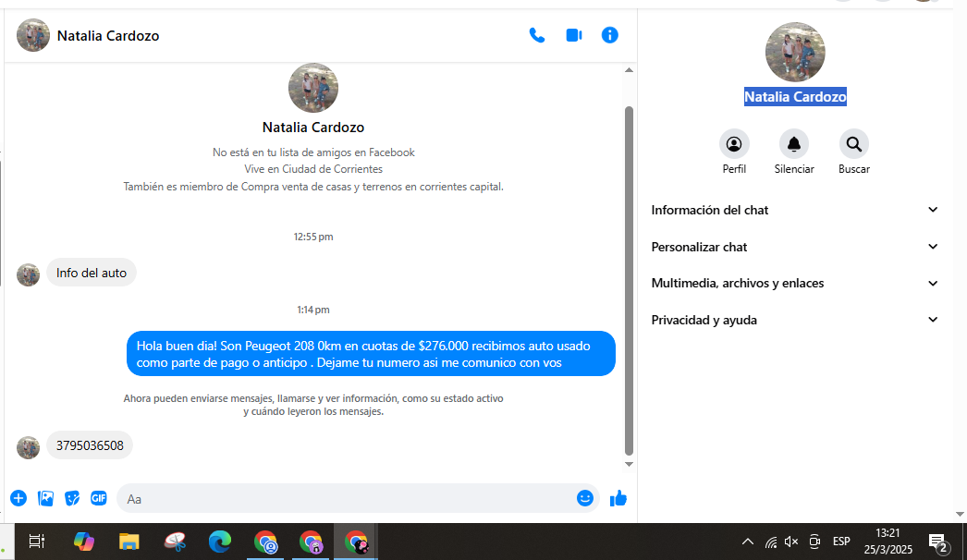Open Natalia's profile via Perfil button
Screen dimensions: 967x560
pyautogui.click(x=734, y=144)
